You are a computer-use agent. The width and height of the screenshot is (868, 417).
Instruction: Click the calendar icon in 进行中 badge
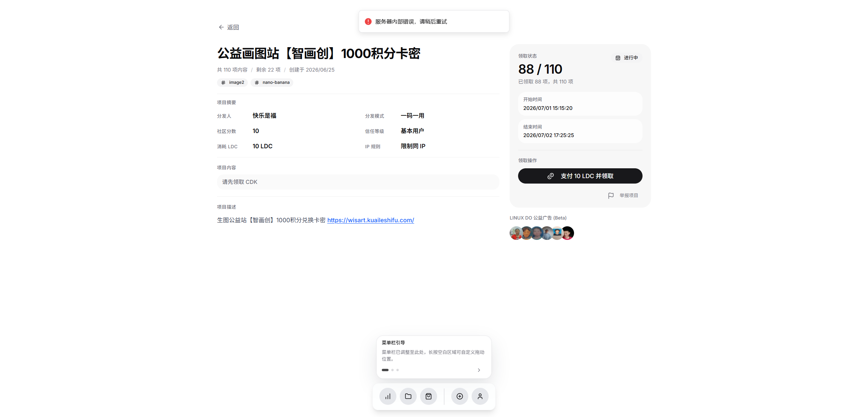[x=618, y=58]
